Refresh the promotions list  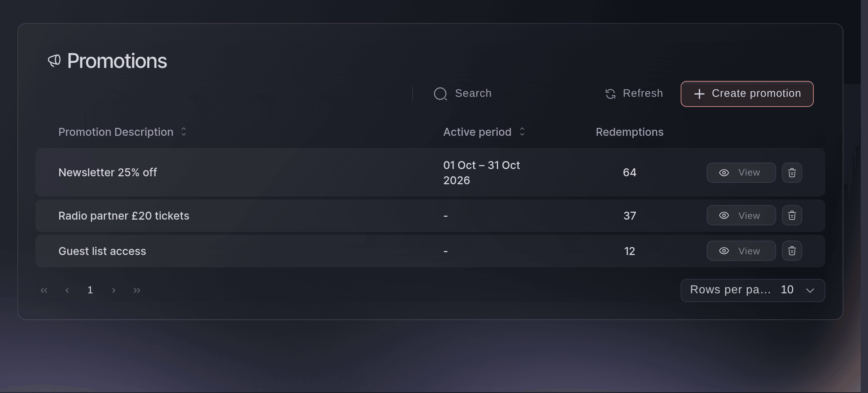pyautogui.click(x=634, y=94)
